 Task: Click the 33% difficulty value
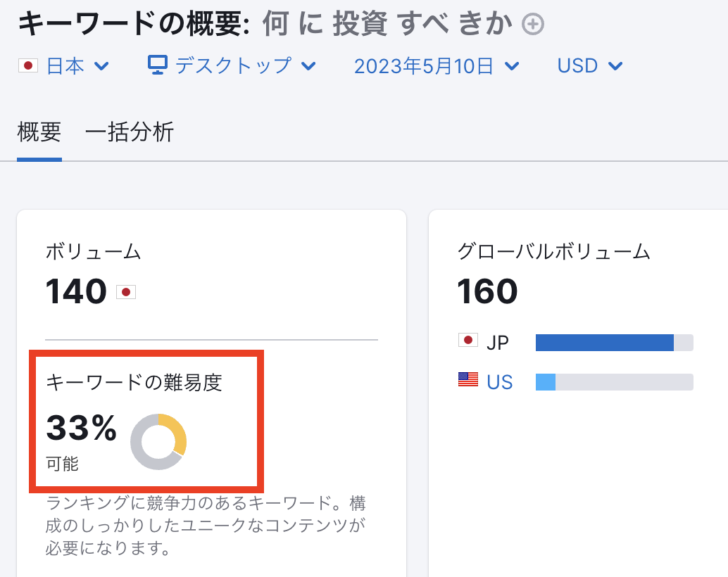pos(82,428)
